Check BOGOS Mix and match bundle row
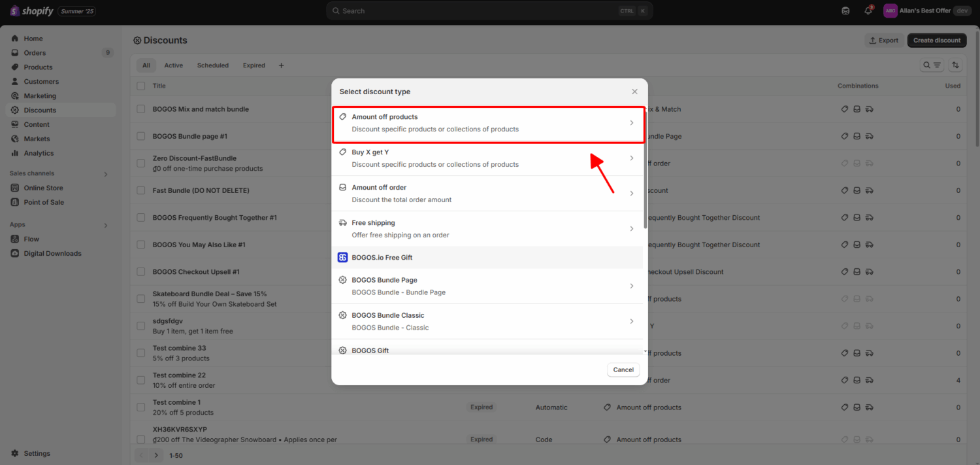980x465 pixels. (x=141, y=109)
